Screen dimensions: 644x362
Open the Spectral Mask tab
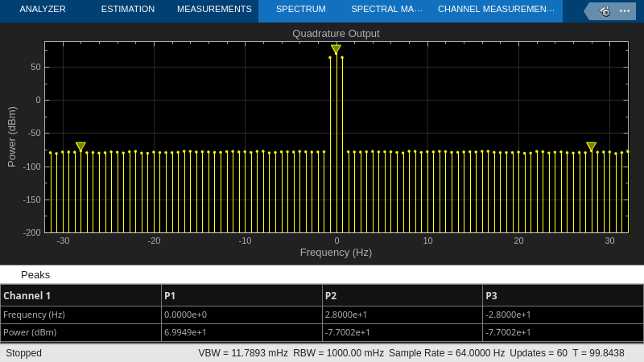[x=386, y=10]
